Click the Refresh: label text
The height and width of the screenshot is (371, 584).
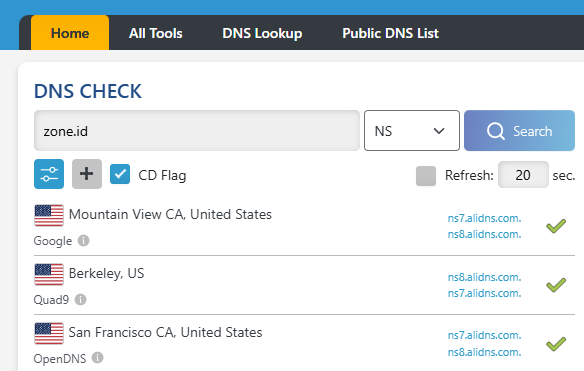[x=469, y=175]
